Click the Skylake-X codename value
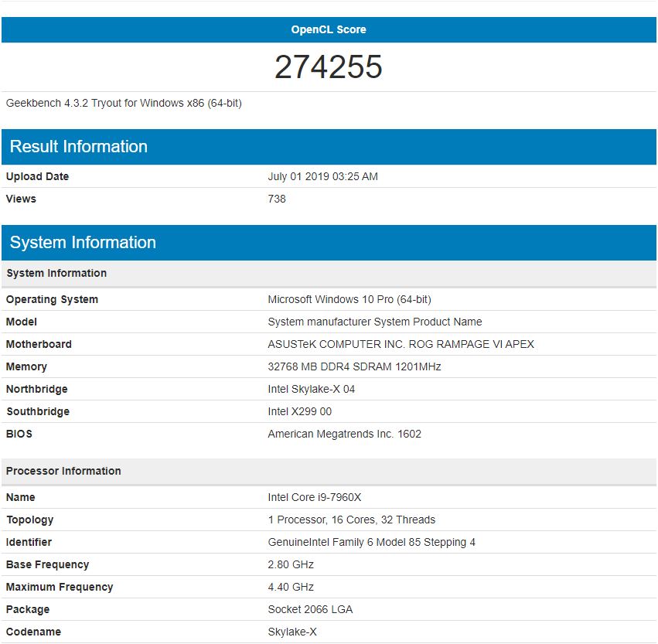658x644 pixels. pyautogui.click(x=296, y=632)
